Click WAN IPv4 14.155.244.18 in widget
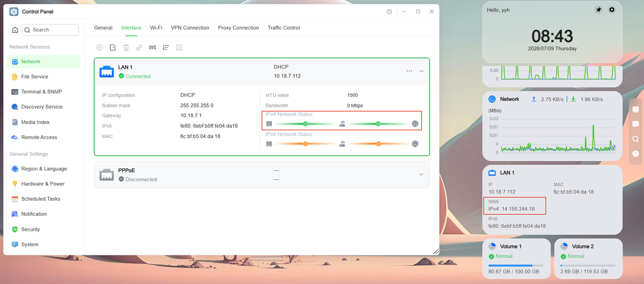The height and width of the screenshot is (284, 644). [x=512, y=209]
